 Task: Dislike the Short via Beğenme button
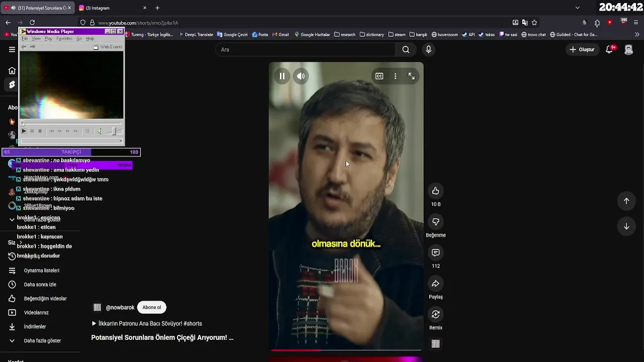pos(436,222)
